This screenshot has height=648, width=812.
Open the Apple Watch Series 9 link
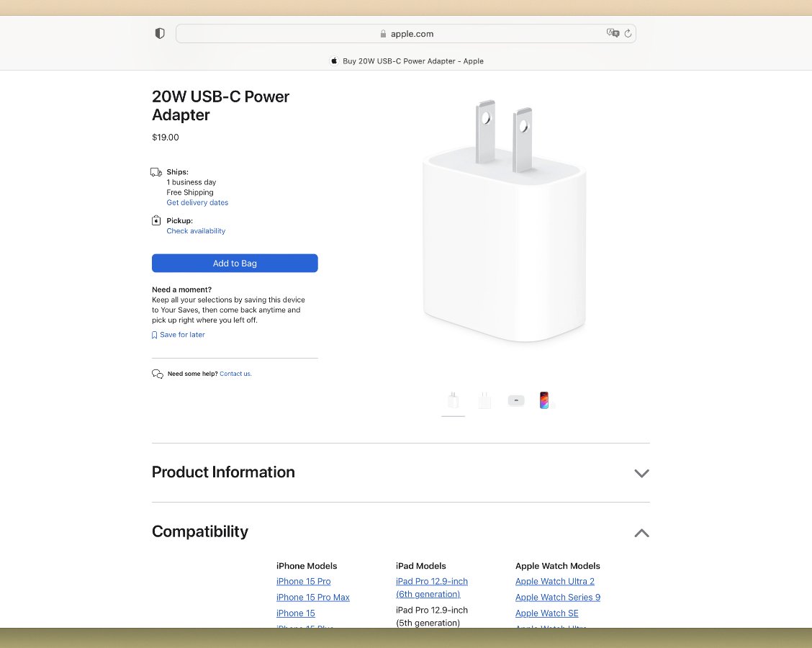point(557,597)
